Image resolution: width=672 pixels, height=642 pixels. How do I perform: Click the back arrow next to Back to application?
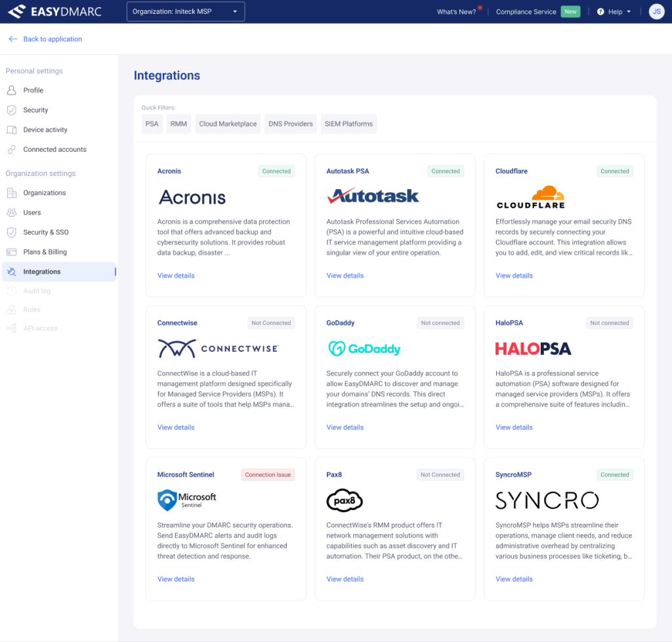click(12, 39)
